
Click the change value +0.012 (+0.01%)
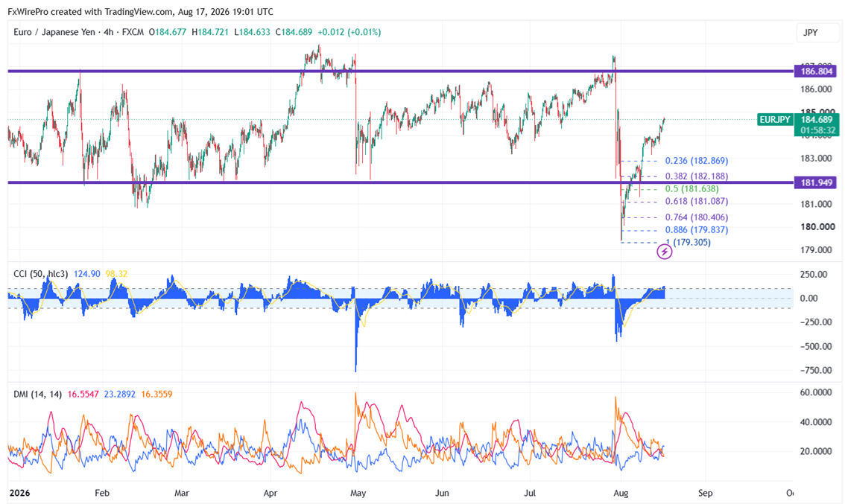point(349,32)
